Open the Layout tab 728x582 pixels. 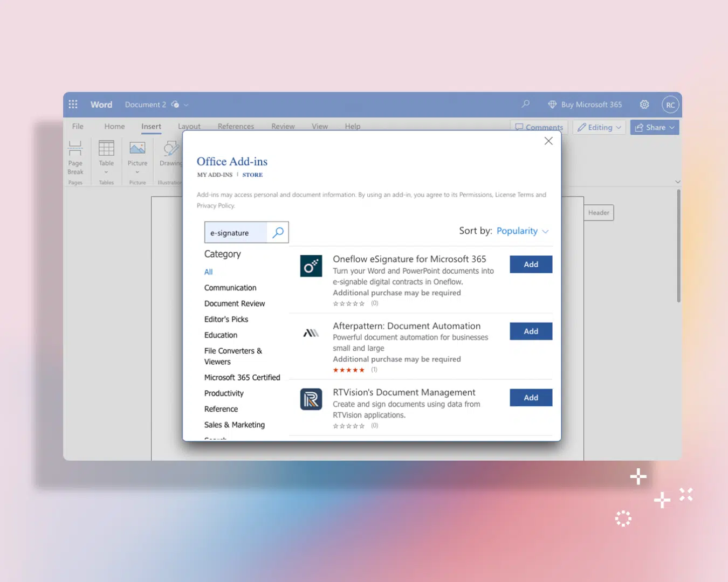point(189,126)
